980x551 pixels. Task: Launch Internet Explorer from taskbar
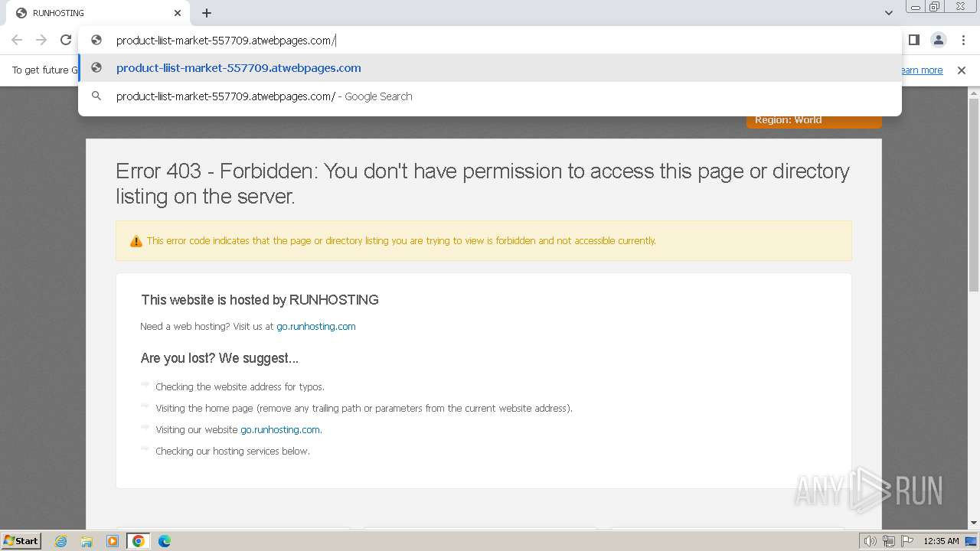pos(61,541)
